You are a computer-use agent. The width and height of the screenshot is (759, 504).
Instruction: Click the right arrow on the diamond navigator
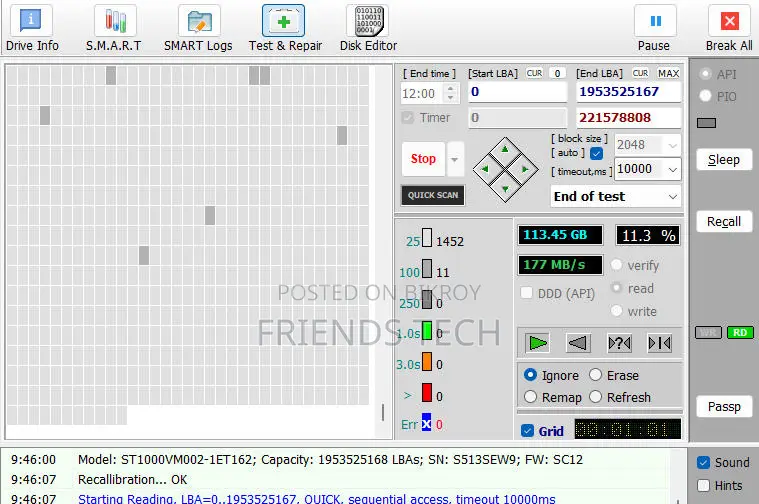tap(525, 169)
